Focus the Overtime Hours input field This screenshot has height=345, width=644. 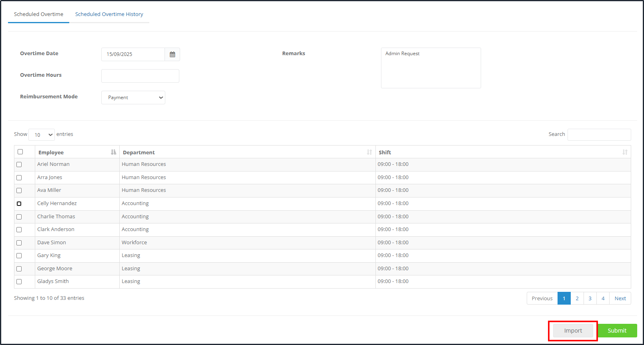pos(140,76)
